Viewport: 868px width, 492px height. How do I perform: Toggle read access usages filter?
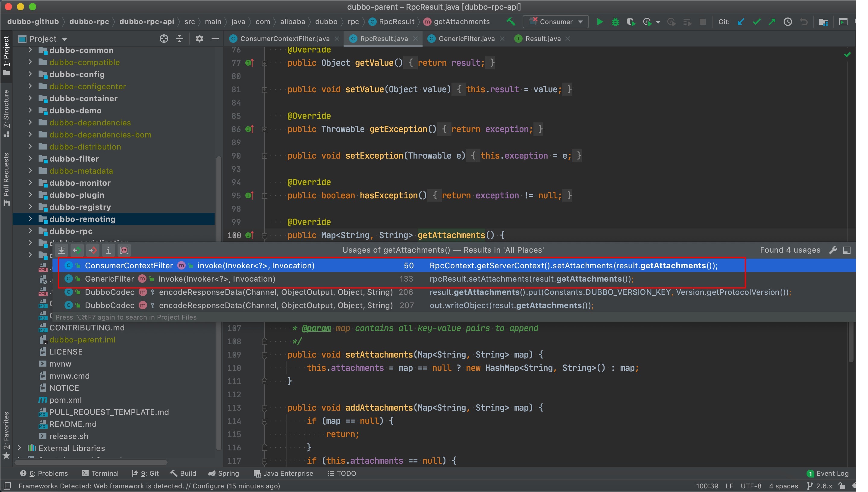point(77,250)
